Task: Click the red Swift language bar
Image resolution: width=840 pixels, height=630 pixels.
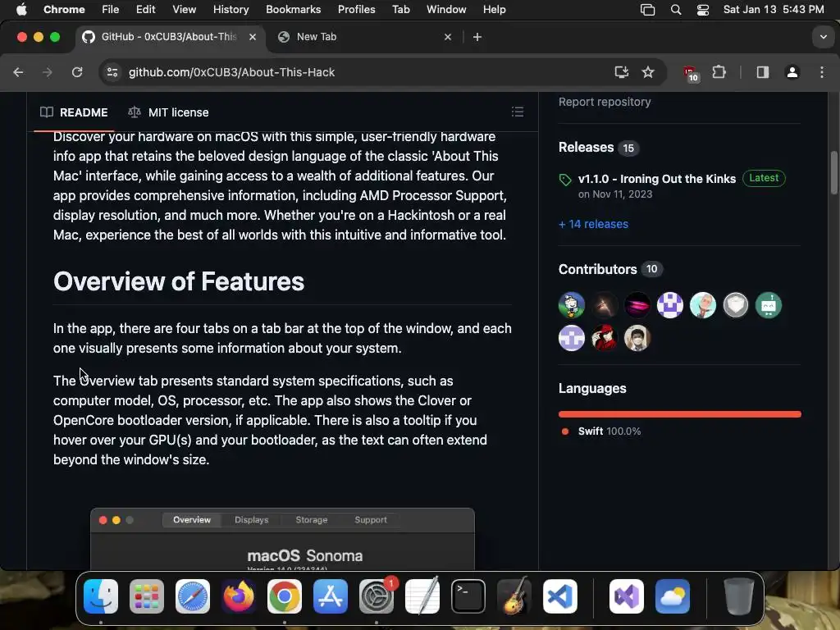Action: click(679, 414)
